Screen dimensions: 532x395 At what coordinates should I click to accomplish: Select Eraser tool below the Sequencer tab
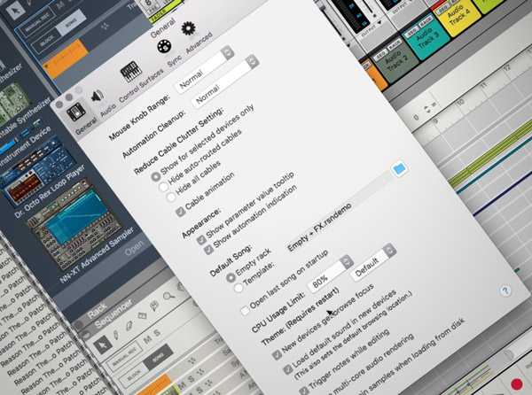coord(129,326)
